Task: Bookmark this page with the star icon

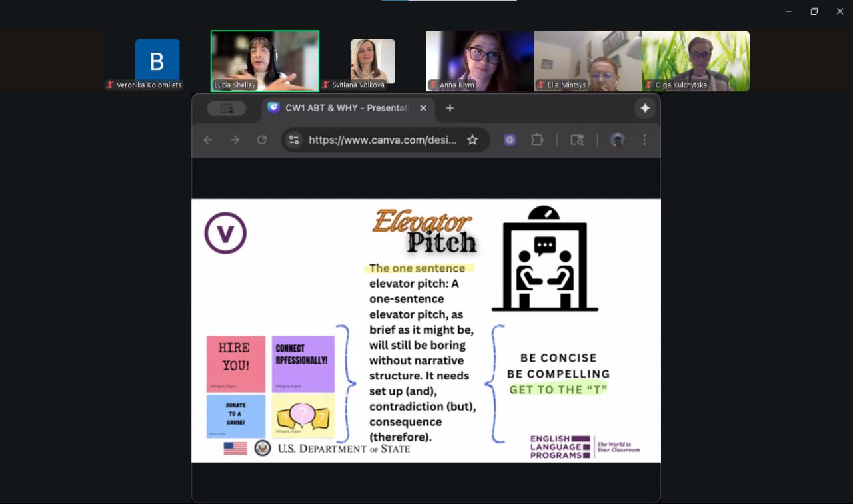Action: (x=472, y=140)
